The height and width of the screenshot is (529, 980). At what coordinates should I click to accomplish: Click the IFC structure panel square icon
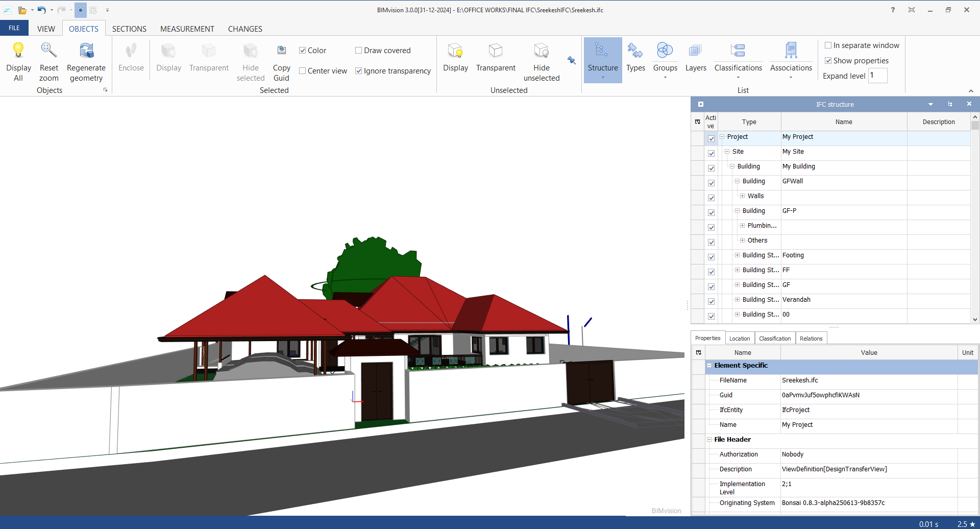(701, 104)
